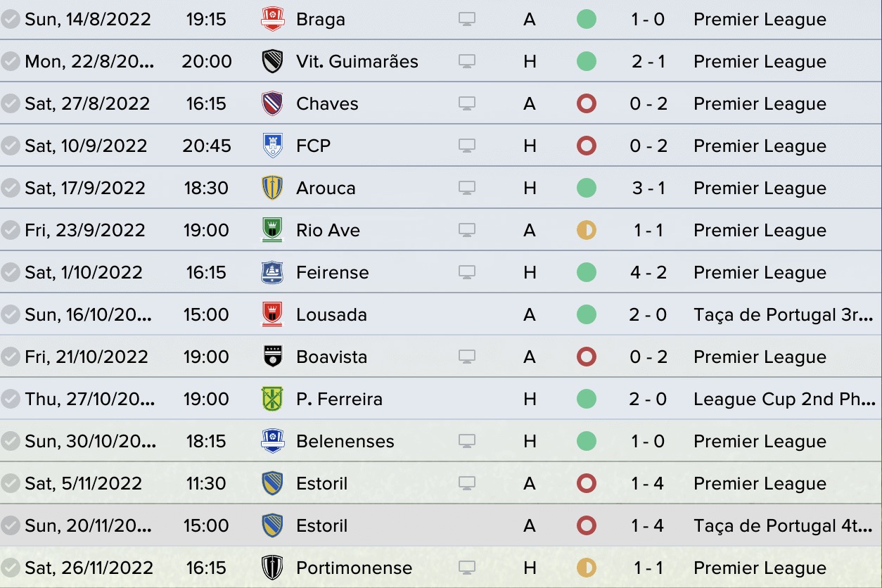Click the tick circle for Sun 14/8/2022
Screen dimensions: 882x588
point(10,19)
